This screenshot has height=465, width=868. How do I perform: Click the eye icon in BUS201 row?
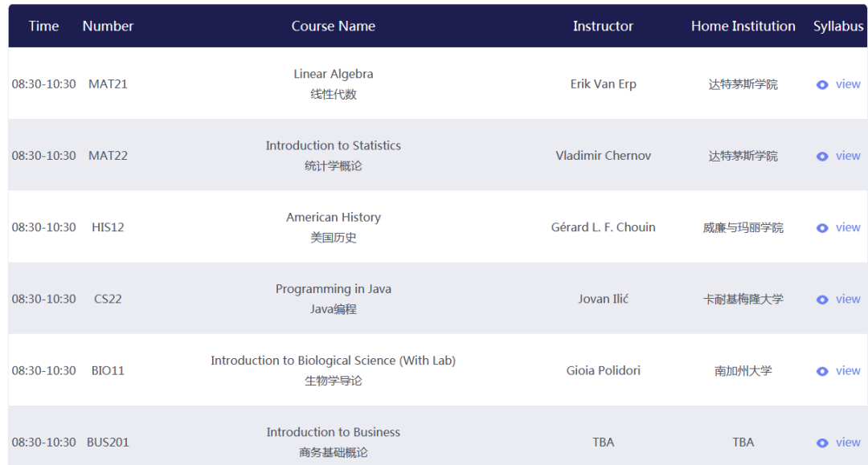822,443
